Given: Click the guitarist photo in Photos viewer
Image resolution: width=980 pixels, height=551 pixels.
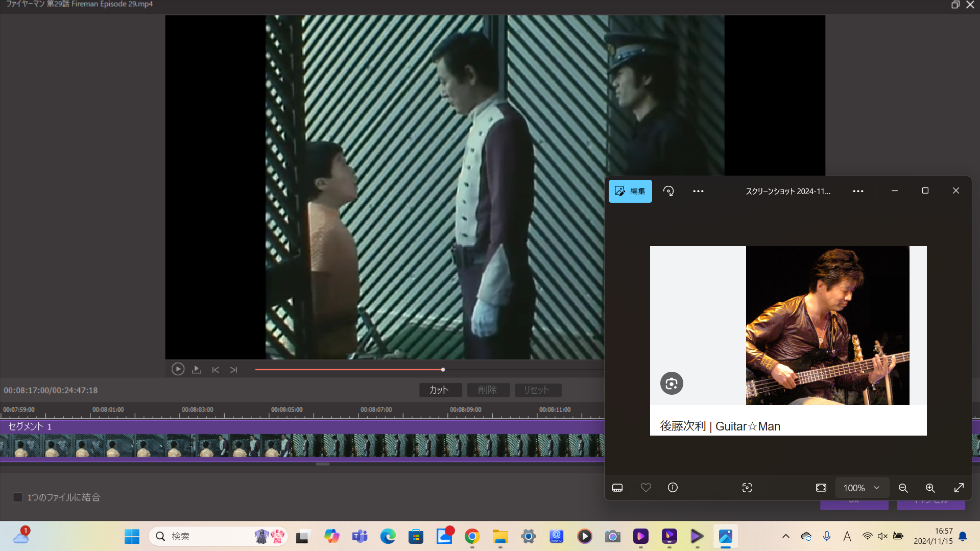Looking at the screenshot, I should (x=827, y=326).
